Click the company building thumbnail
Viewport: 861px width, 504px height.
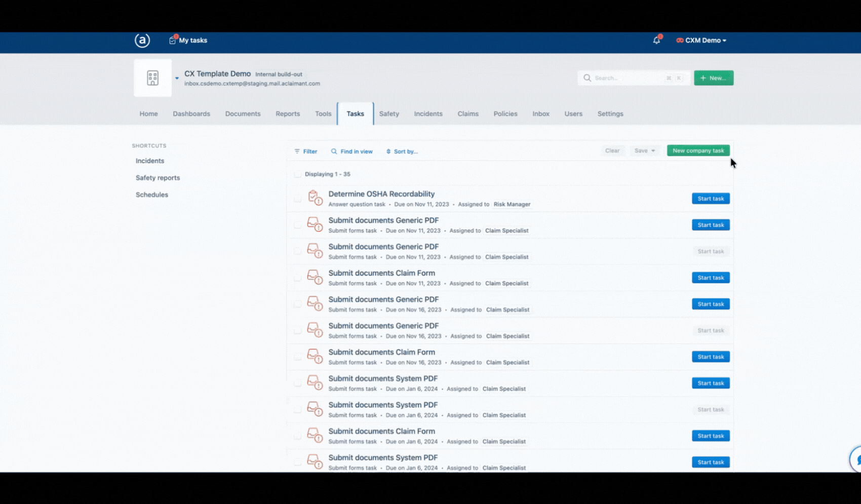tap(152, 78)
